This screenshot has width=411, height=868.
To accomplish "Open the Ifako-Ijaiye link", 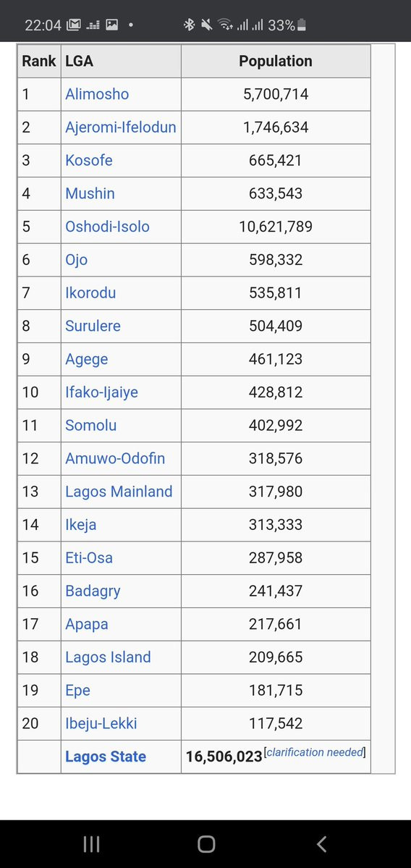I will (102, 392).
